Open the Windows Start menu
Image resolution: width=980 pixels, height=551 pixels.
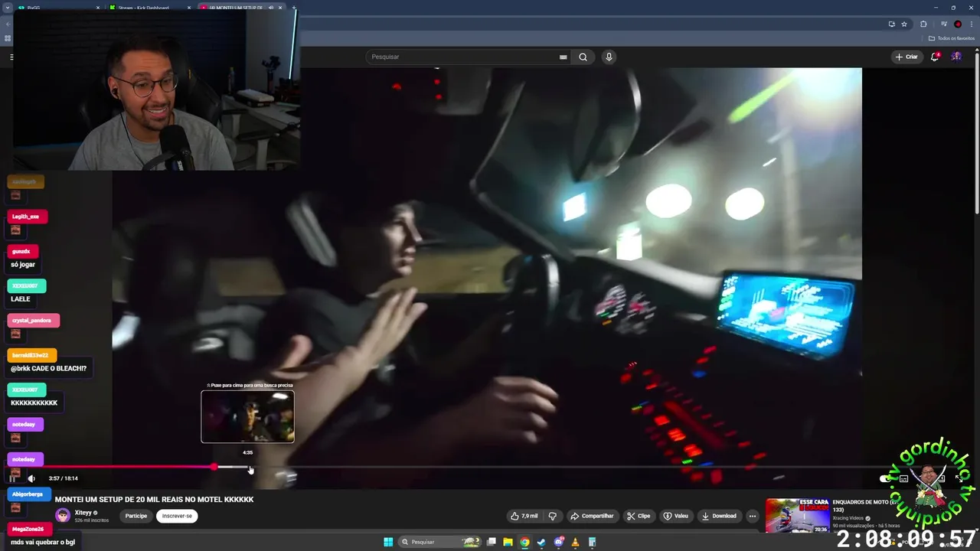[388, 542]
